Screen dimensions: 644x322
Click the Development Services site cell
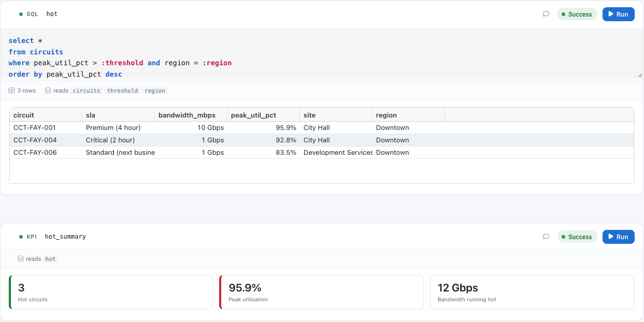(x=336, y=153)
